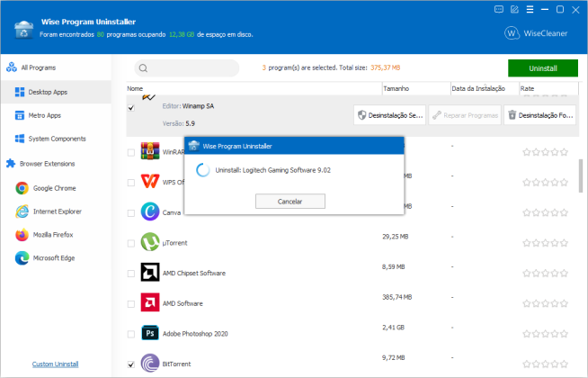Click the Browser Extensions puzzle icon

[x=11, y=164]
